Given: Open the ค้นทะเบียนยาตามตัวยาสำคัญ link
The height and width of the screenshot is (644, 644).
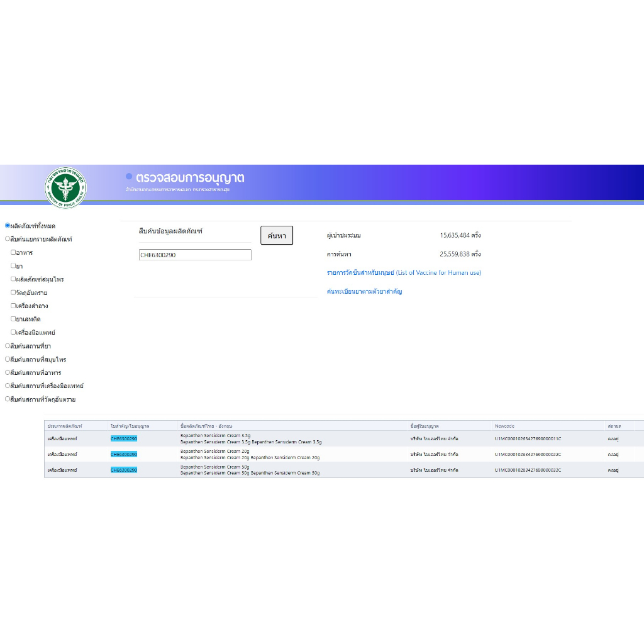Looking at the screenshot, I should click(364, 291).
